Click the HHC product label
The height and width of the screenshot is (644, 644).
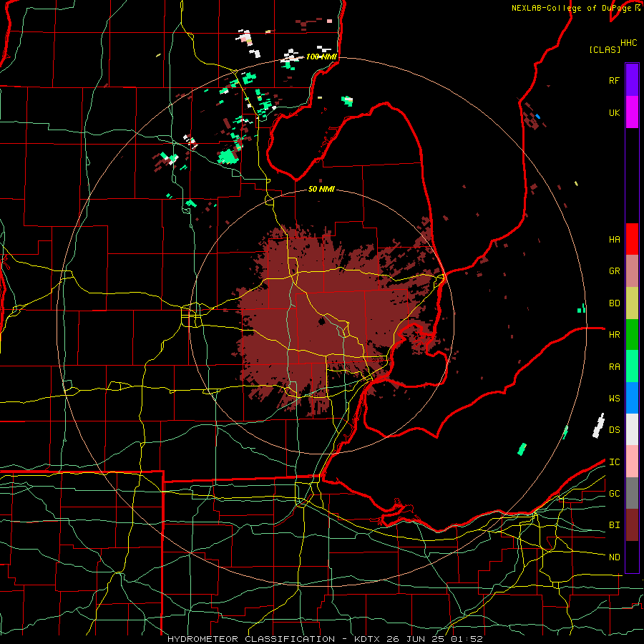628,43
